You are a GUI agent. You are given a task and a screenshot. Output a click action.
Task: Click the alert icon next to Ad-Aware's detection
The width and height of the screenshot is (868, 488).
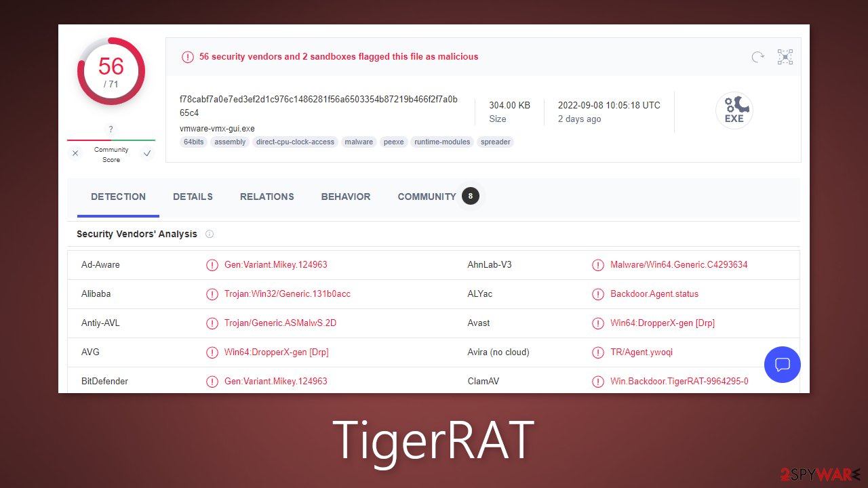pyautogui.click(x=212, y=265)
